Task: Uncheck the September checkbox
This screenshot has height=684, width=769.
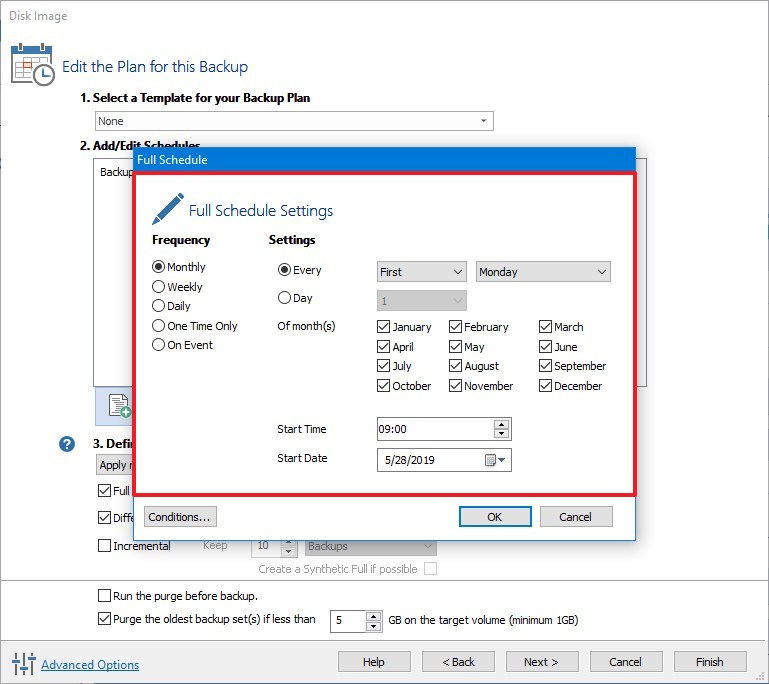Action: coord(545,366)
